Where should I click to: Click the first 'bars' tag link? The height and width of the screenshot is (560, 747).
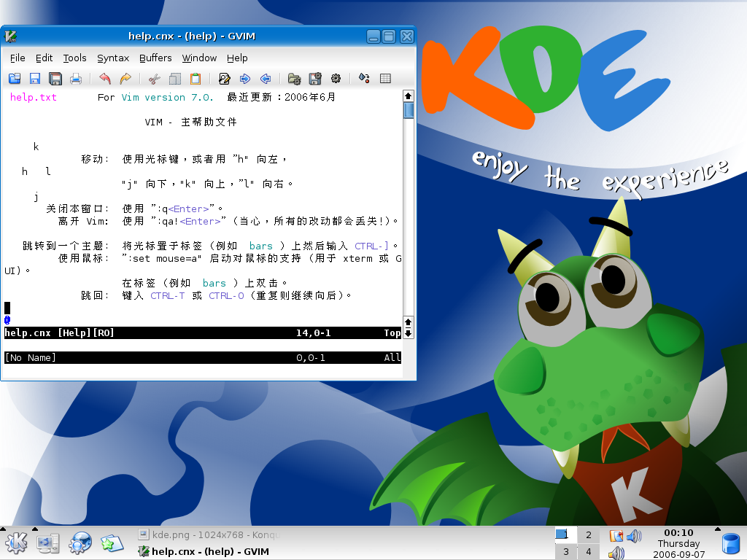coord(261,246)
